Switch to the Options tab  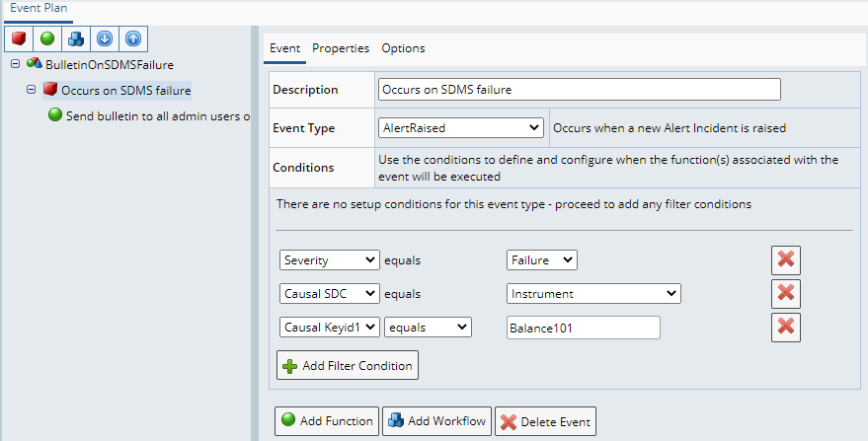click(x=403, y=48)
